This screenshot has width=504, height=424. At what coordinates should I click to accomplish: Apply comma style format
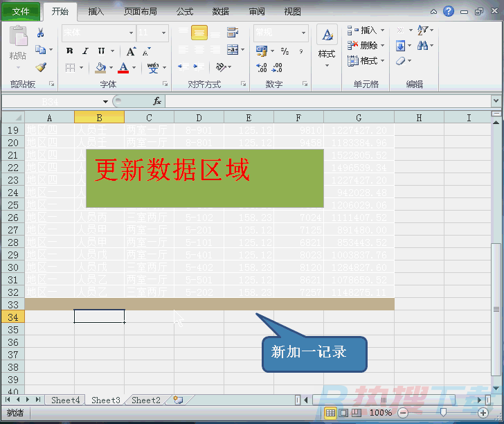[x=301, y=51]
